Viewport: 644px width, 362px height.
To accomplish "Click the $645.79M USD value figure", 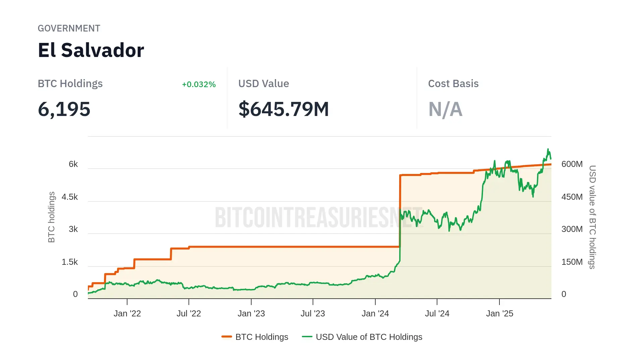I will [x=283, y=109].
